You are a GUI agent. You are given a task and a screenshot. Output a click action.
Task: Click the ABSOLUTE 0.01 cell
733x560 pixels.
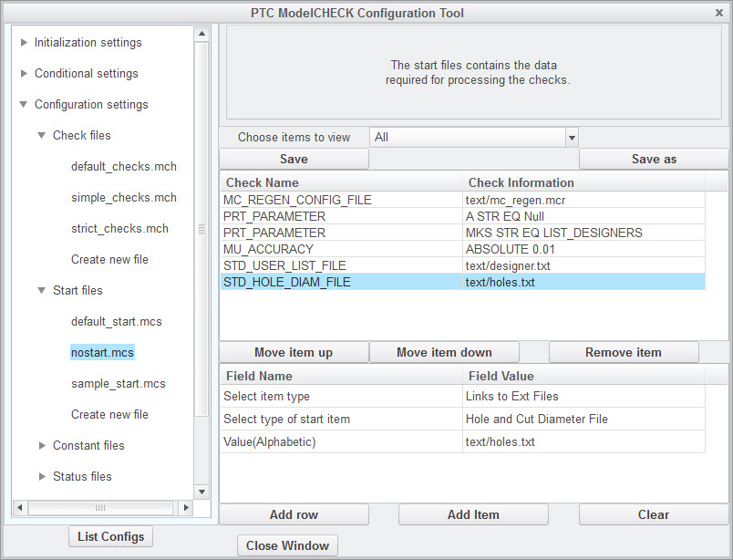pyautogui.click(x=583, y=249)
